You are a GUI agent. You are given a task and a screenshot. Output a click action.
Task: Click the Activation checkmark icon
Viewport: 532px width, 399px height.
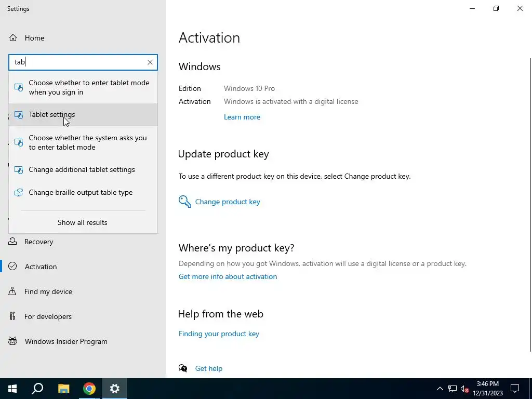12,267
